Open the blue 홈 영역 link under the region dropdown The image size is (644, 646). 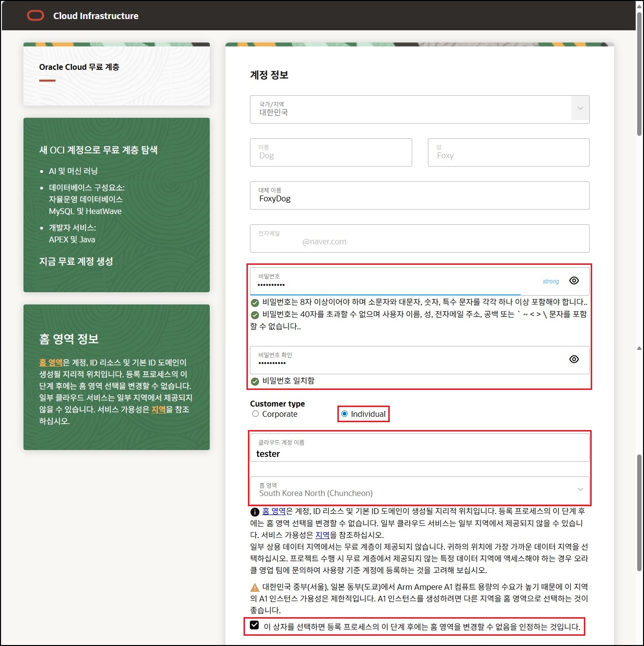(274, 511)
